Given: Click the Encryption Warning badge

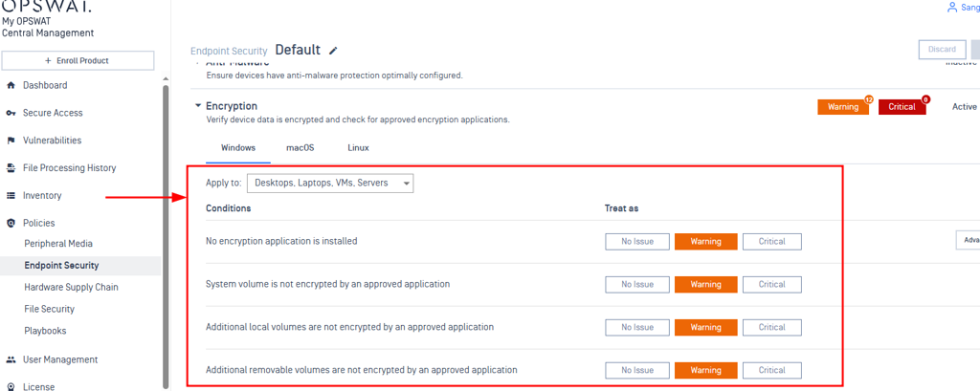Looking at the screenshot, I should pos(843,107).
